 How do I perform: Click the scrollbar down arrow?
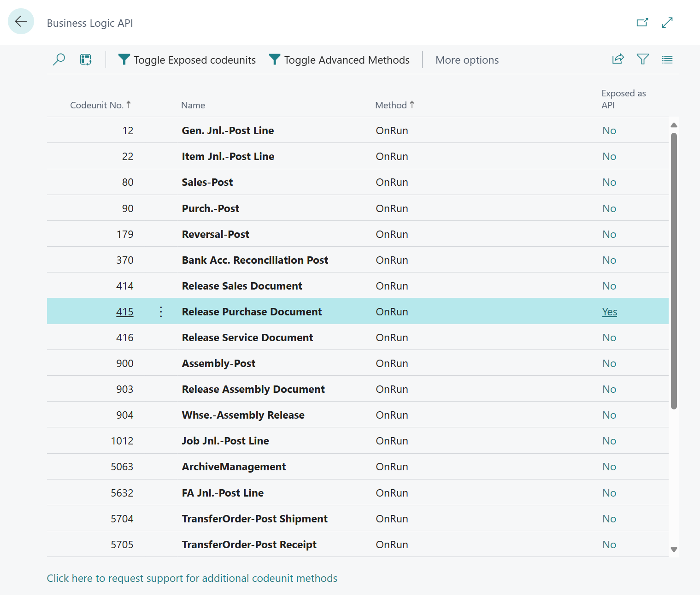point(674,550)
